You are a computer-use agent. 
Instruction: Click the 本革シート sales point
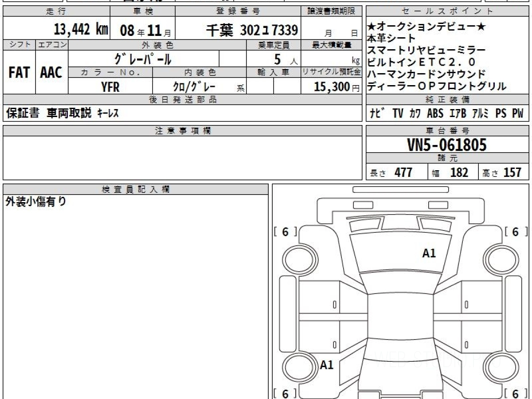pyautogui.click(x=392, y=38)
